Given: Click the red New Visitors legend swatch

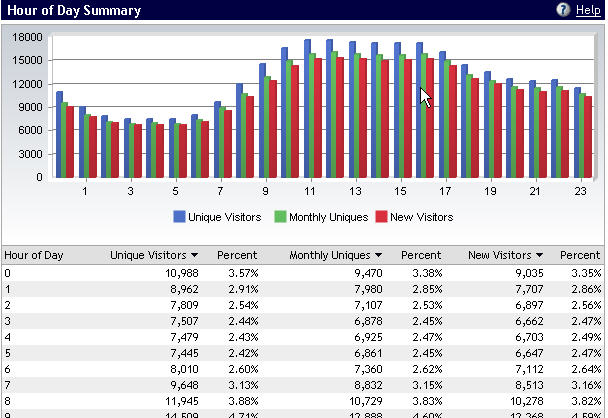Looking at the screenshot, I should pos(380,217).
